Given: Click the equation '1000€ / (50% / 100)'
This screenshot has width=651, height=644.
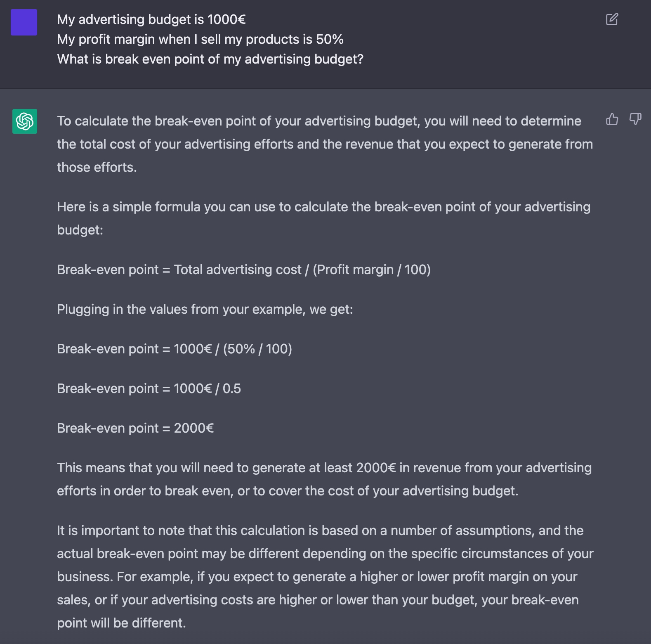Looking at the screenshot, I should click(x=233, y=349).
